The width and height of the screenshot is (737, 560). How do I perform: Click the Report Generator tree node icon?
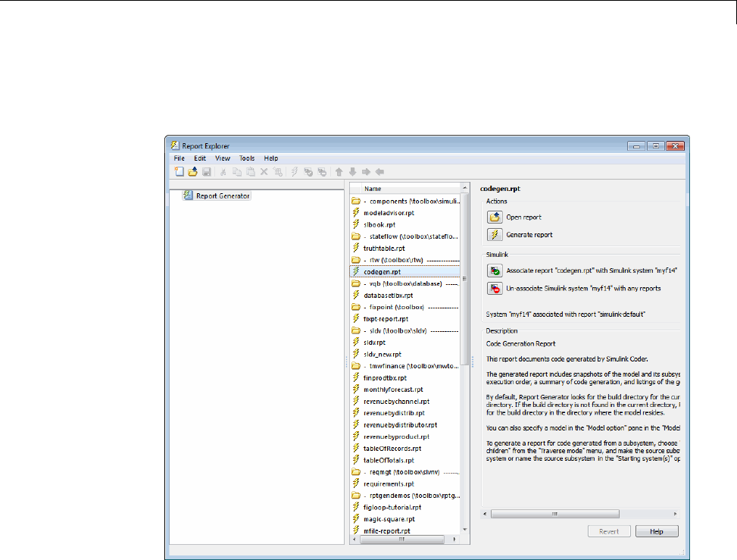pyautogui.click(x=188, y=196)
